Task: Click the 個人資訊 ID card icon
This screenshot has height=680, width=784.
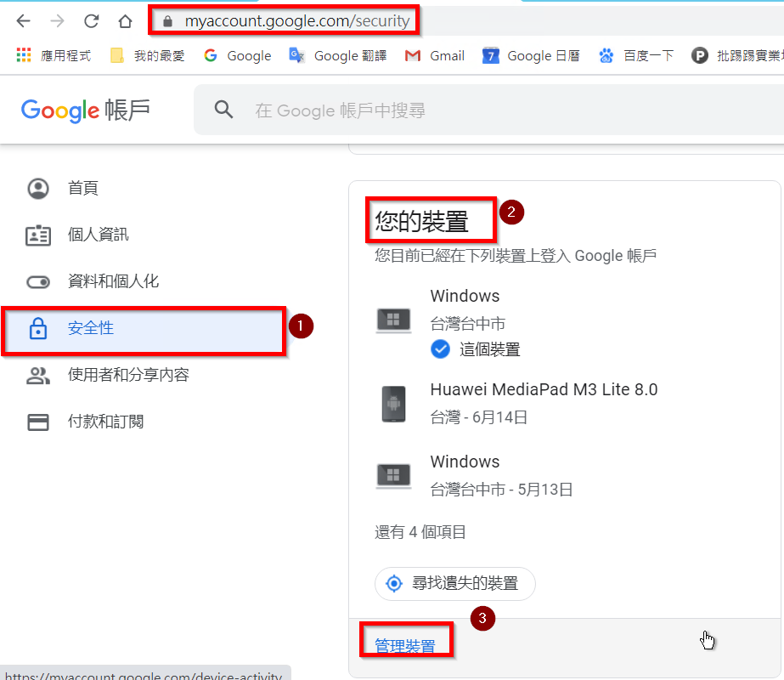Action: click(38, 235)
